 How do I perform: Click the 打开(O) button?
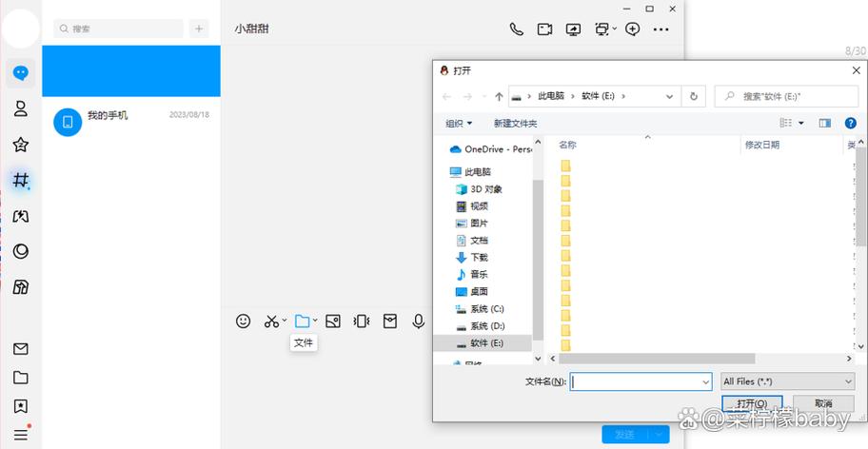752,403
